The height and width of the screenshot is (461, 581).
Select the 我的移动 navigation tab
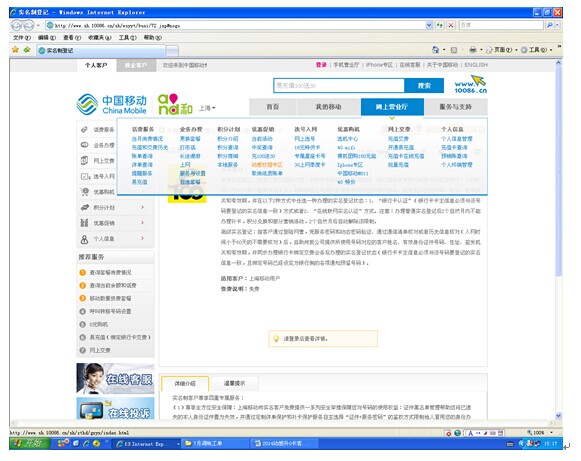point(328,107)
